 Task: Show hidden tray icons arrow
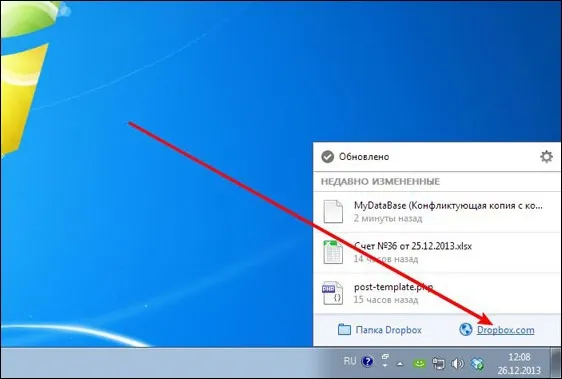click(400, 364)
